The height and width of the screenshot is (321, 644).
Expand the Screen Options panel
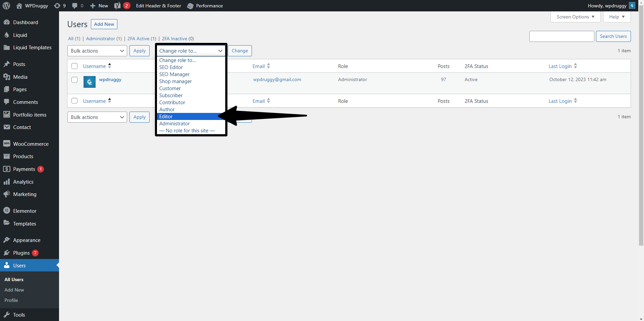tap(575, 17)
